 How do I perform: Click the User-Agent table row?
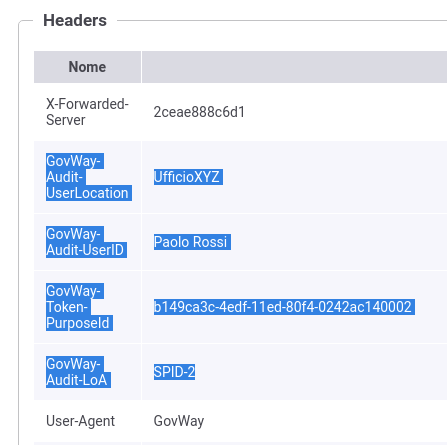(x=240, y=421)
